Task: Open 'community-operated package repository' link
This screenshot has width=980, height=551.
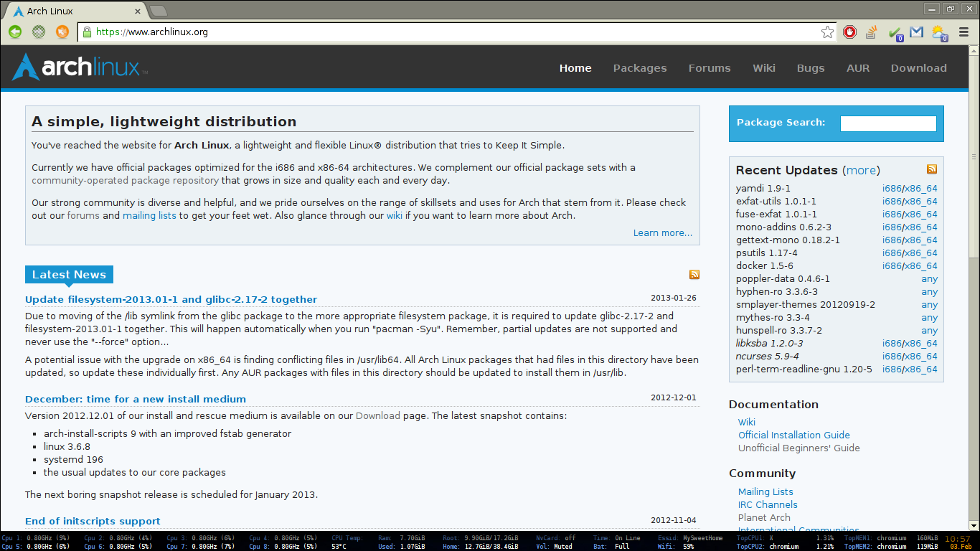Action: 125,181
